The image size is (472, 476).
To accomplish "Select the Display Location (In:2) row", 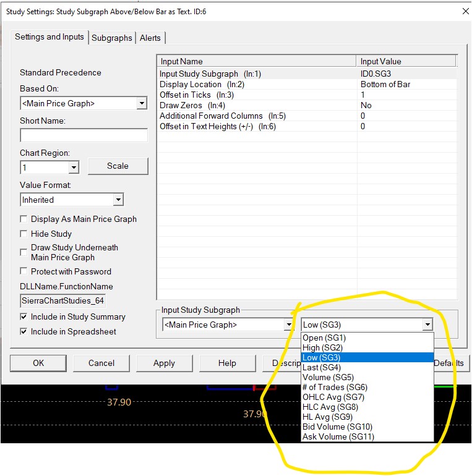I will tap(307, 85).
